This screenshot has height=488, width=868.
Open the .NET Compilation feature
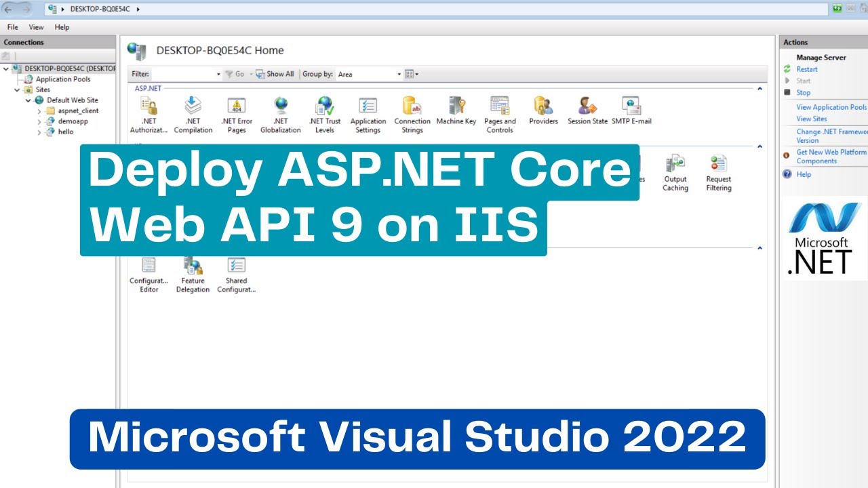193,115
